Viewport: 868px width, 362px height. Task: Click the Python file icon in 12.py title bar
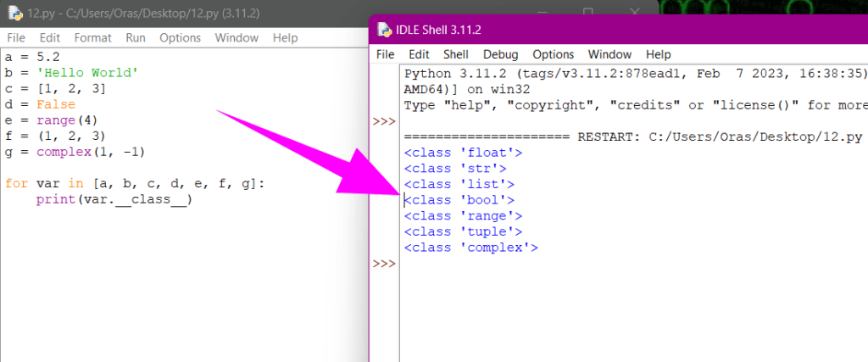coord(14,14)
